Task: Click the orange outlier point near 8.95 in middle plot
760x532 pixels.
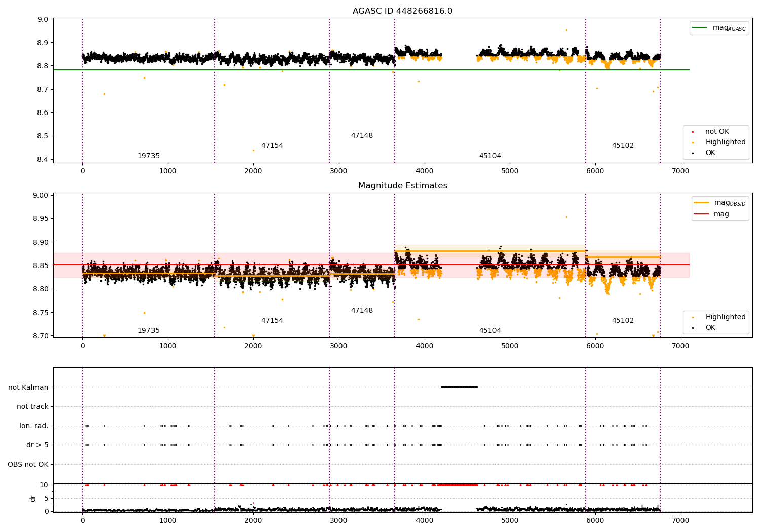Action: [566, 217]
